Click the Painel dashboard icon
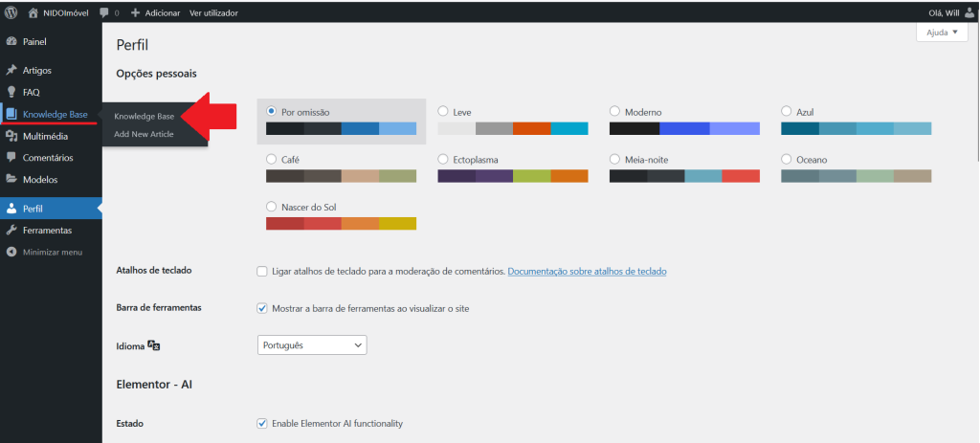The height and width of the screenshot is (443, 980). pyautogui.click(x=11, y=42)
